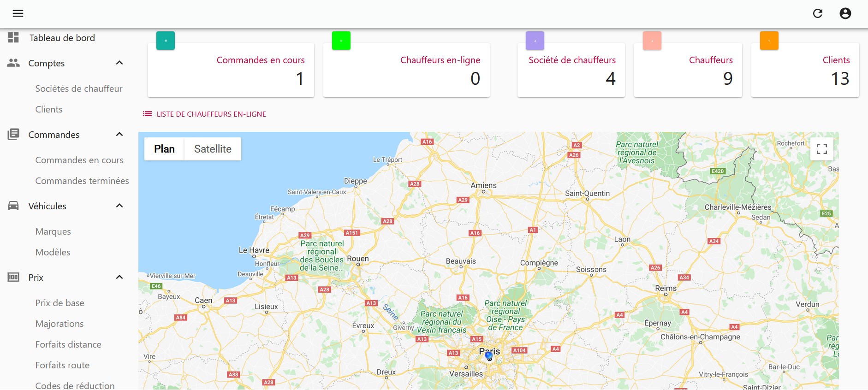Switch map to Plan view

point(164,149)
